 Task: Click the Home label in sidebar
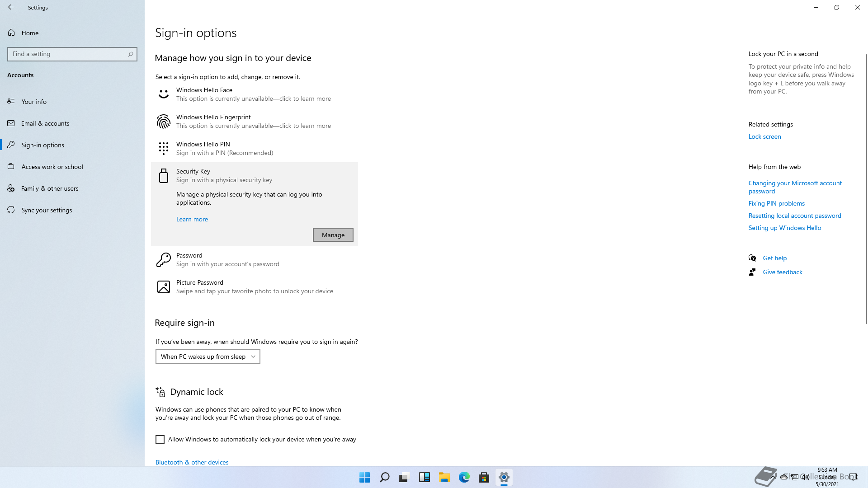click(30, 33)
